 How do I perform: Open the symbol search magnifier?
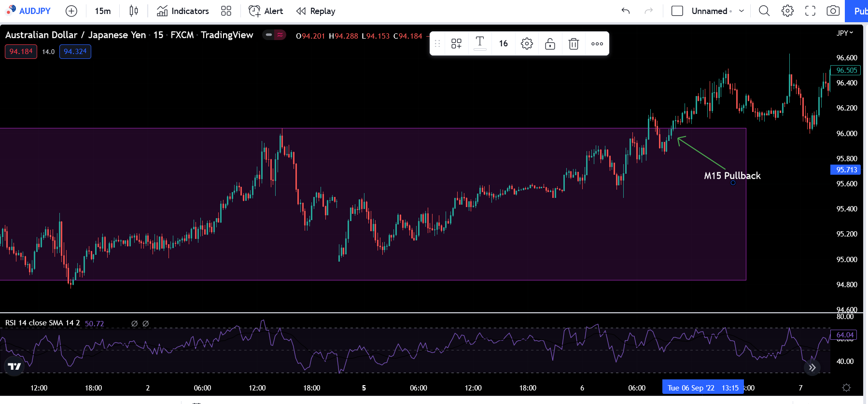pyautogui.click(x=764, y=11)
